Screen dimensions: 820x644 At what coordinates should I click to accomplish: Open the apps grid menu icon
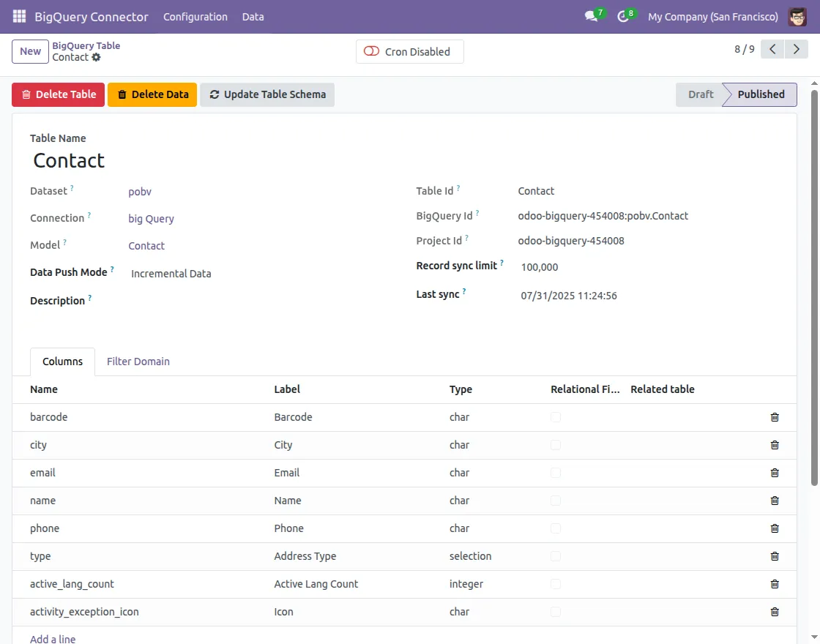pos(20,16)
